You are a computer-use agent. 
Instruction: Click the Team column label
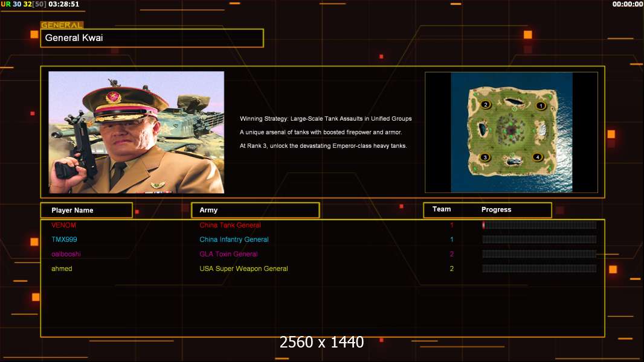click(442, 209)
